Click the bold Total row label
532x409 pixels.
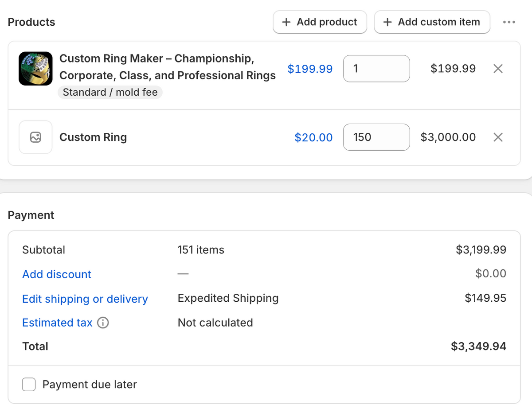pyautogui.click(x=35, y=347)
